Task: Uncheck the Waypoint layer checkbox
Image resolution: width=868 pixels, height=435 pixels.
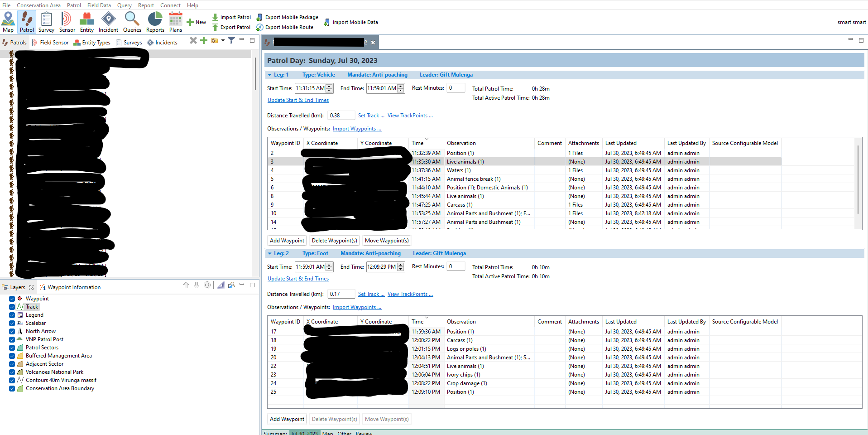Action: (x=12, y=299)
